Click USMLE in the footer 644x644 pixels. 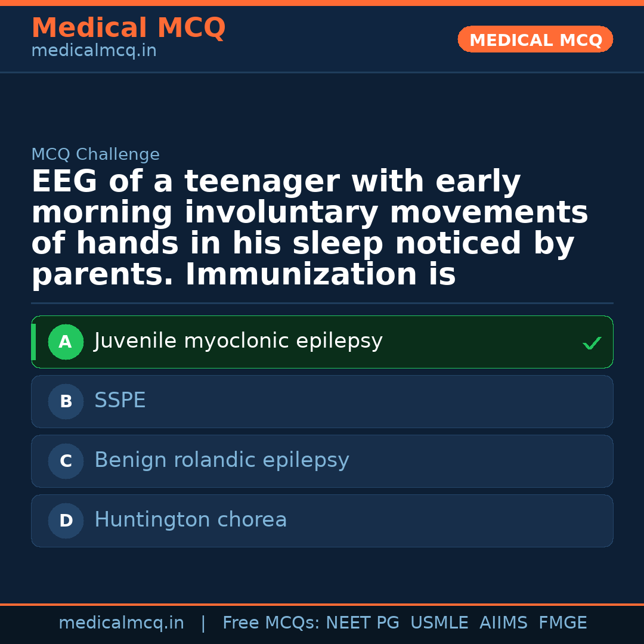pyautogui.click(x=439, y=623)
